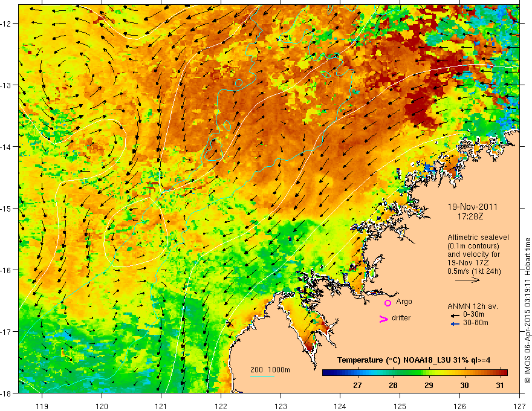
Task: Click the longitude 126 axis label
Action: tap(459, 406)
